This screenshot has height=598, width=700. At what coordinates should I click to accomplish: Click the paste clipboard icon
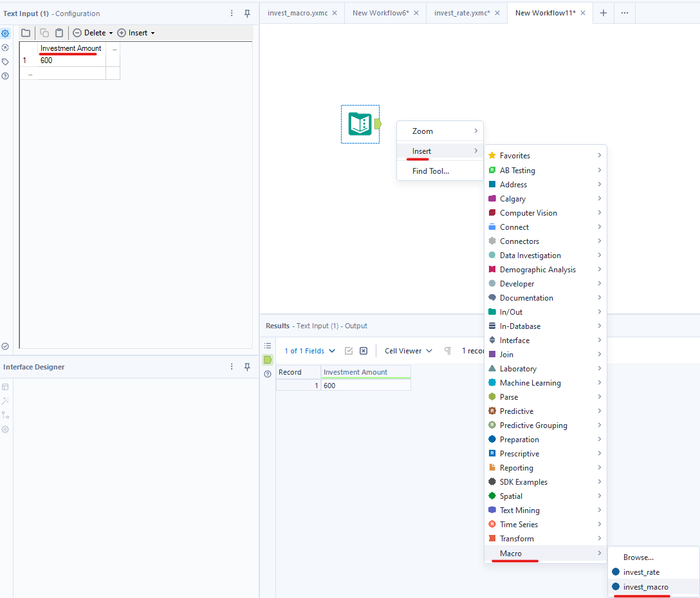(x=59, y=33)
